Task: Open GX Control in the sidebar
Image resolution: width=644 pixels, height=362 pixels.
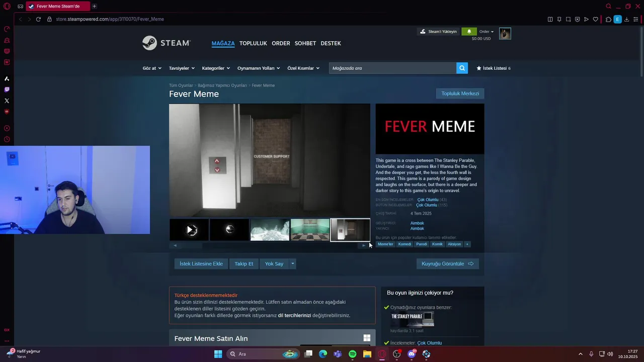Action: 7,29
